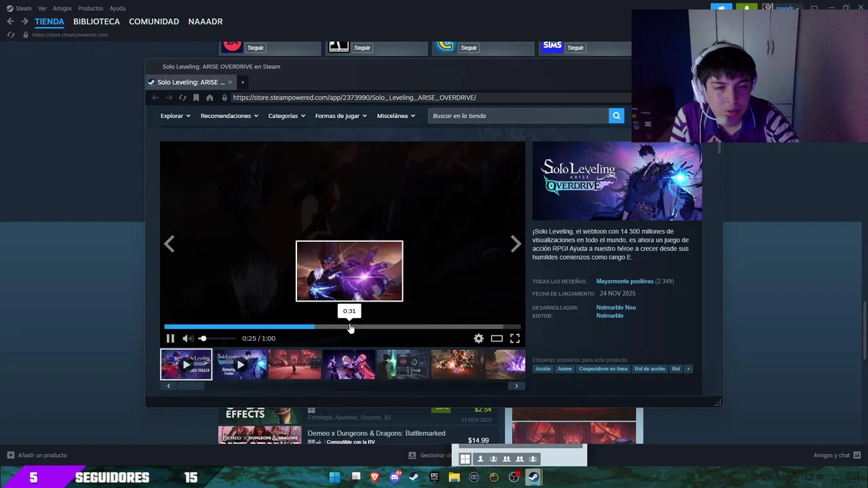Select the Rol de acción tag

pos(650,369)
